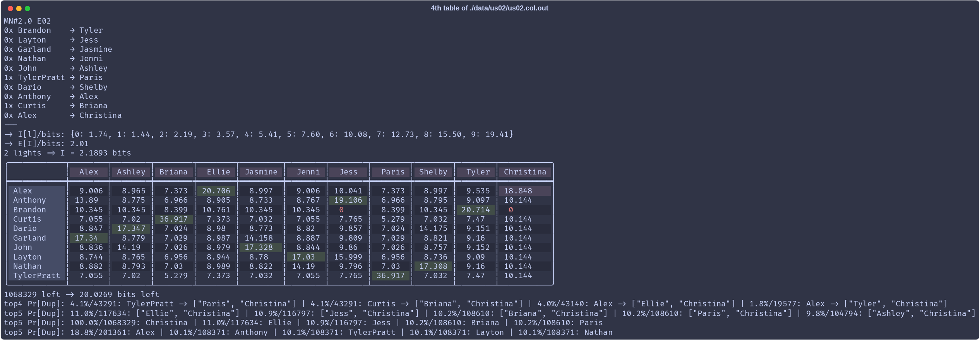Click the 'top4 Pr[Dup]' line
The image size is (980, 340).
tap(476, 304)
